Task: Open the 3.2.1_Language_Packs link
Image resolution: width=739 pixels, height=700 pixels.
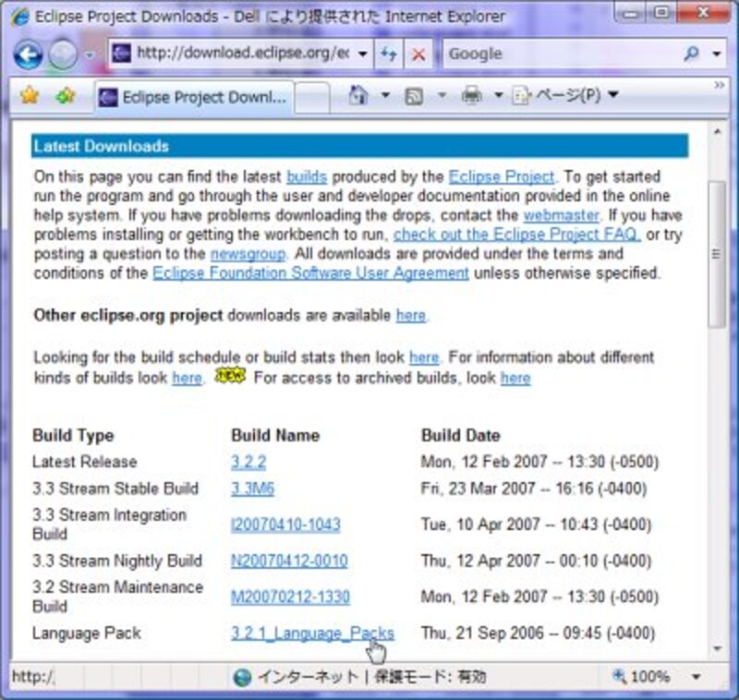Action: [x=312, y=633]
